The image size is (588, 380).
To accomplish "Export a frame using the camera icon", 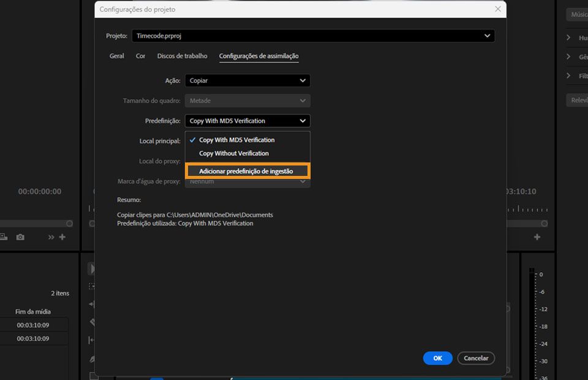I will (20, 237).
